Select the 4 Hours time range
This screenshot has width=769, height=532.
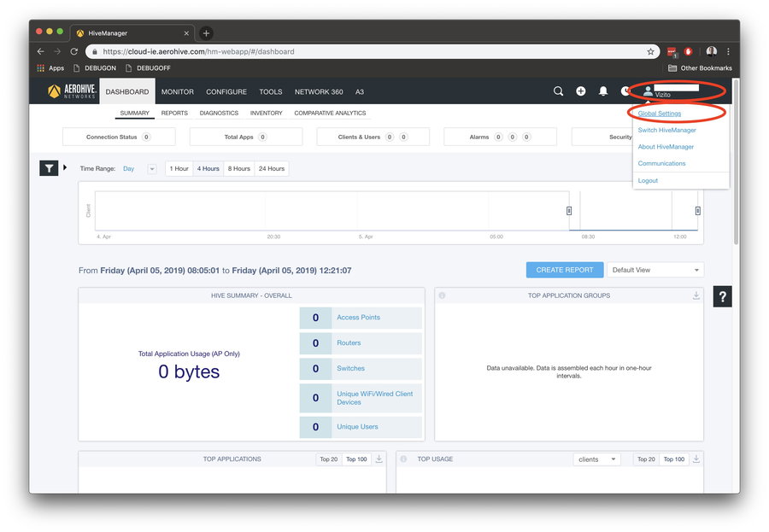coord(208,169)
